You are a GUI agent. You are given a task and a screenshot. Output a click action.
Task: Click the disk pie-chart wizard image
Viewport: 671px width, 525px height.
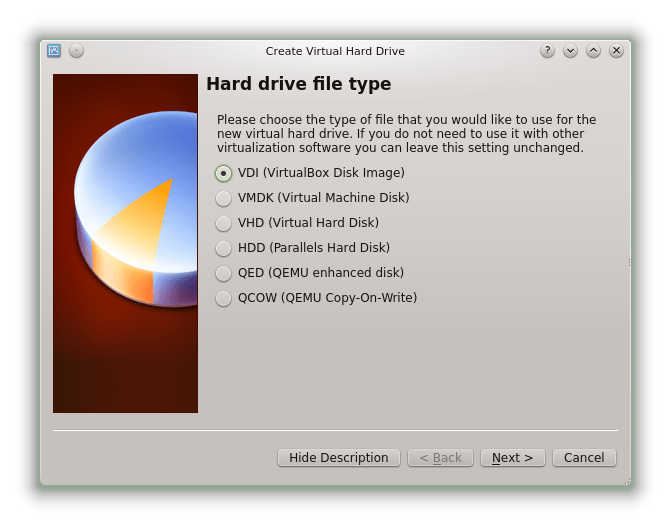125,243
